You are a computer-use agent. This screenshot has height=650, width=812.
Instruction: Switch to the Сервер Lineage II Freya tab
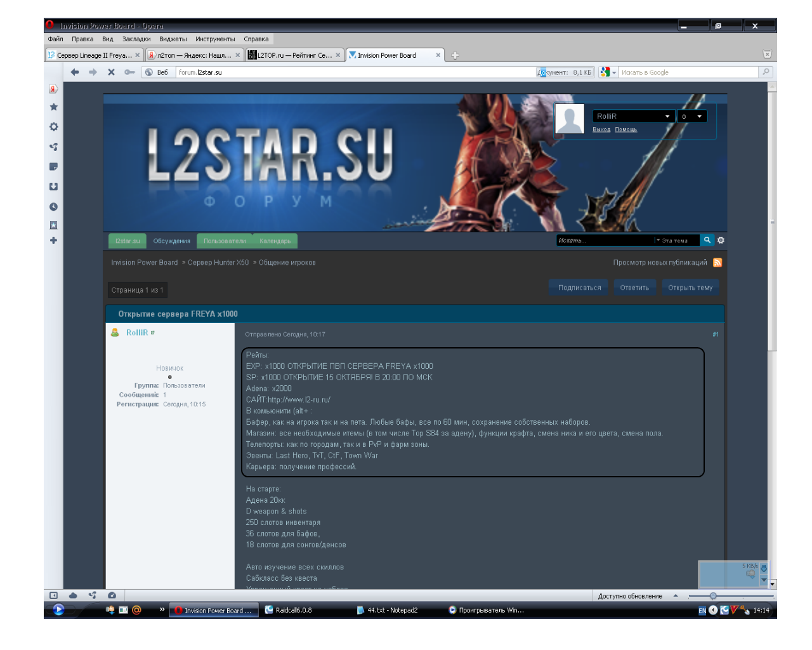point(94,55)
